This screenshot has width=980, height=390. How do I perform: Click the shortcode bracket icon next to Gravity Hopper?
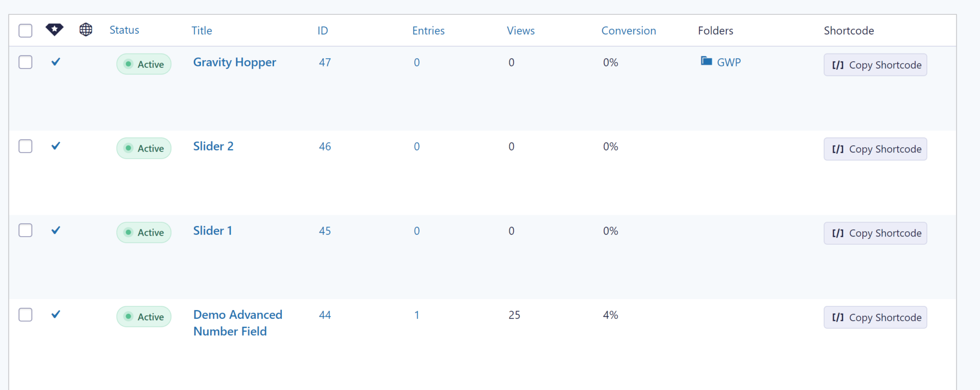838,65
